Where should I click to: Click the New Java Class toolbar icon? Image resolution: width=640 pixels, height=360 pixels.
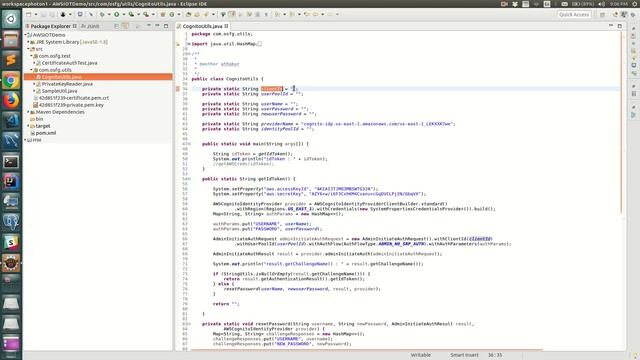(172, 14)
